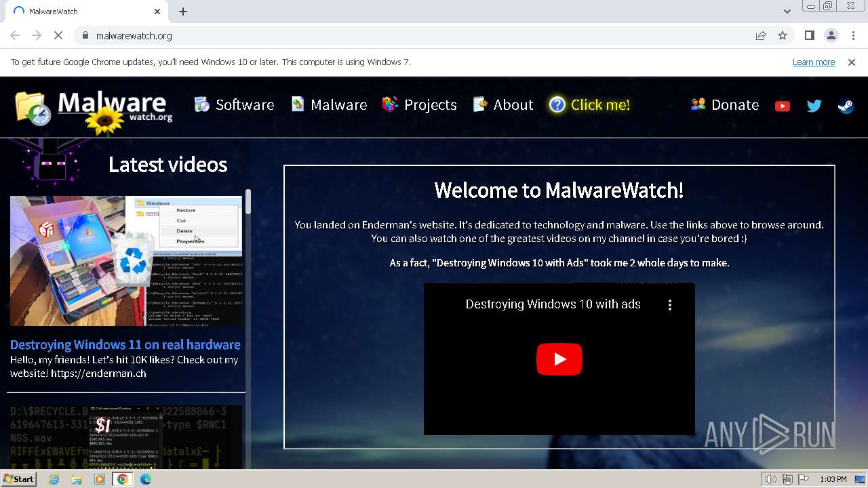Image resolution: width=868 pixels, height=488 pixels.
Task: Open the tab search dropdown arrow
Action: pos(787,12)
